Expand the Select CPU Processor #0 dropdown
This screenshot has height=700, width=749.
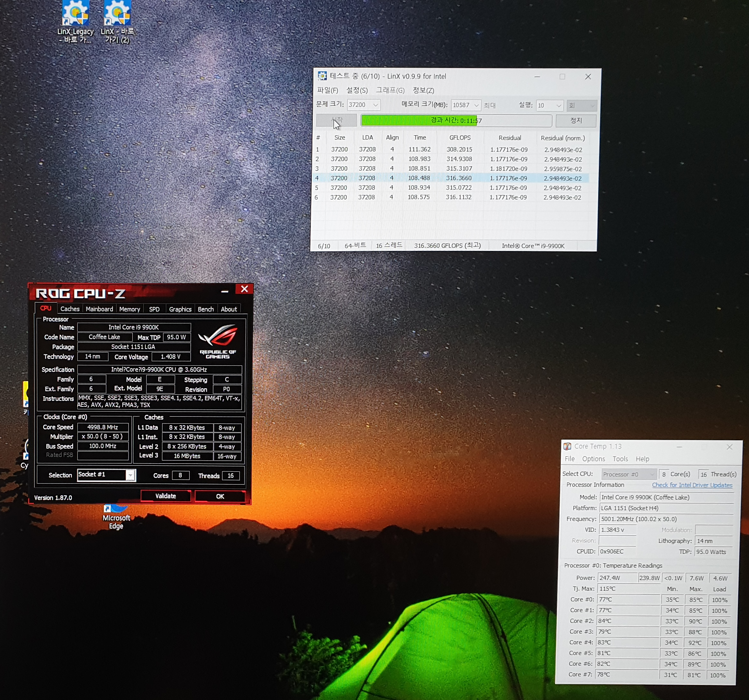tap(629, 474)
